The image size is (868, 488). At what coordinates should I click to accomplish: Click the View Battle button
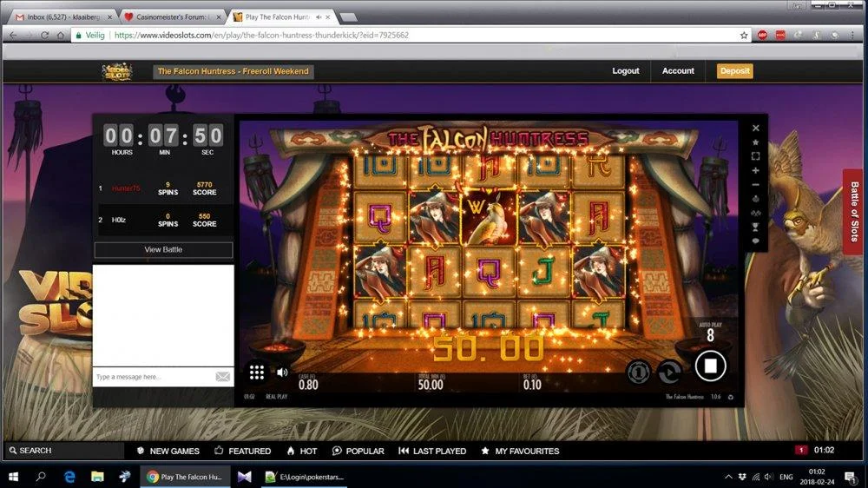coord(163,250)
